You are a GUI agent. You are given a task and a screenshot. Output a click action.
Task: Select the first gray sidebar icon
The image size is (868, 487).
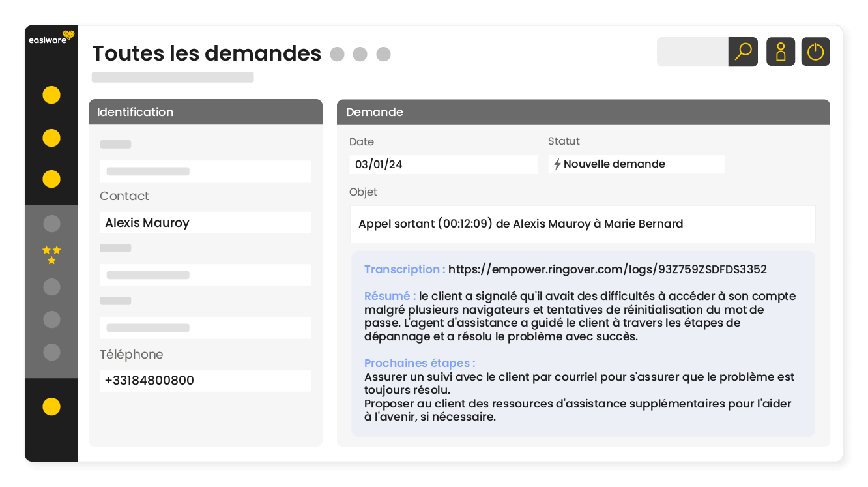tap(51, 223)
